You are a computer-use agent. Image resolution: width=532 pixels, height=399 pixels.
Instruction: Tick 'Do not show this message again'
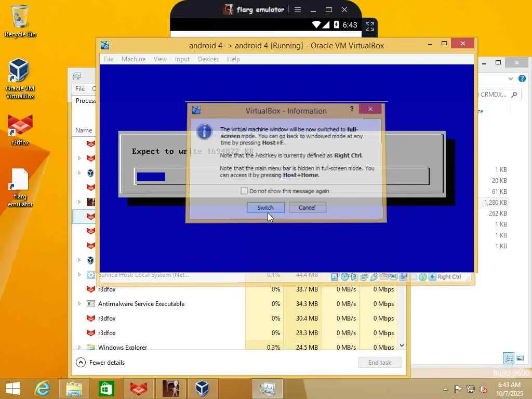(244, 191)
